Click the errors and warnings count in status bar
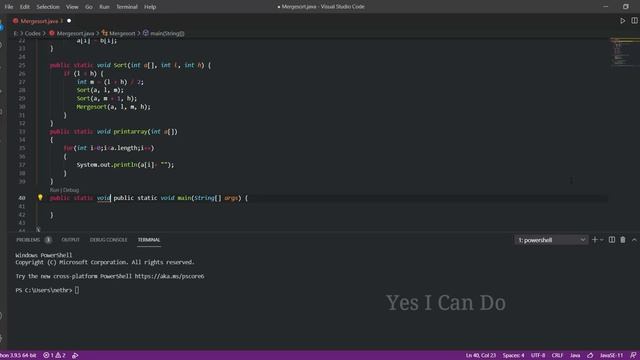640x360 pixels. [x=54, y=356]
